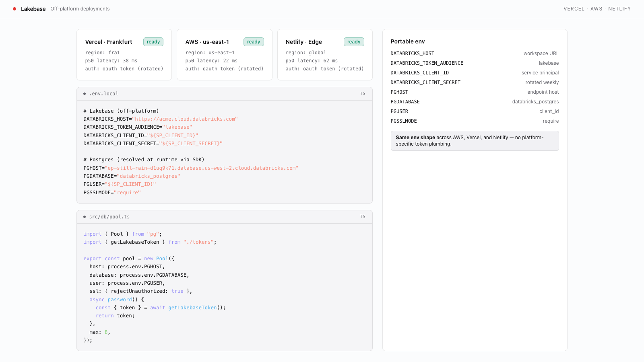Click 'host: process.env.PGHOST,' line
Viewport: 644px width, 362px height.
click(x=127, y=267)
